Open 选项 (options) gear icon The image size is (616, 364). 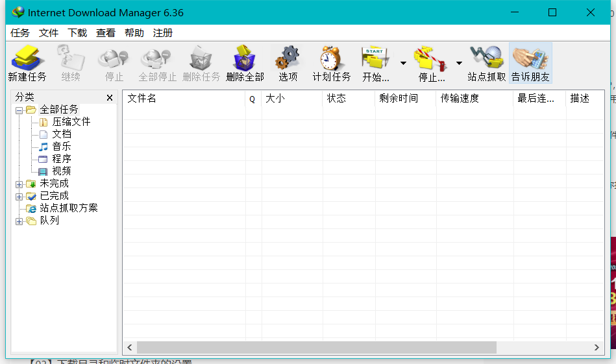pos(288,63)
